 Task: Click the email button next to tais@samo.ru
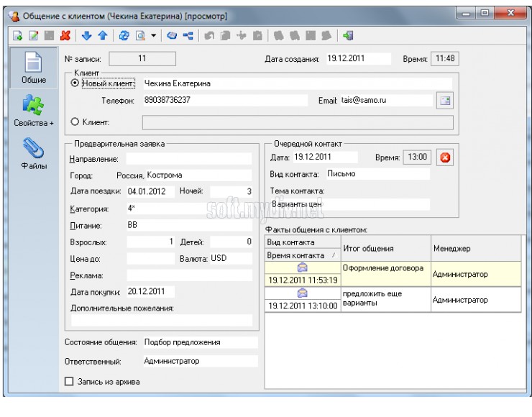pos(445,101)
